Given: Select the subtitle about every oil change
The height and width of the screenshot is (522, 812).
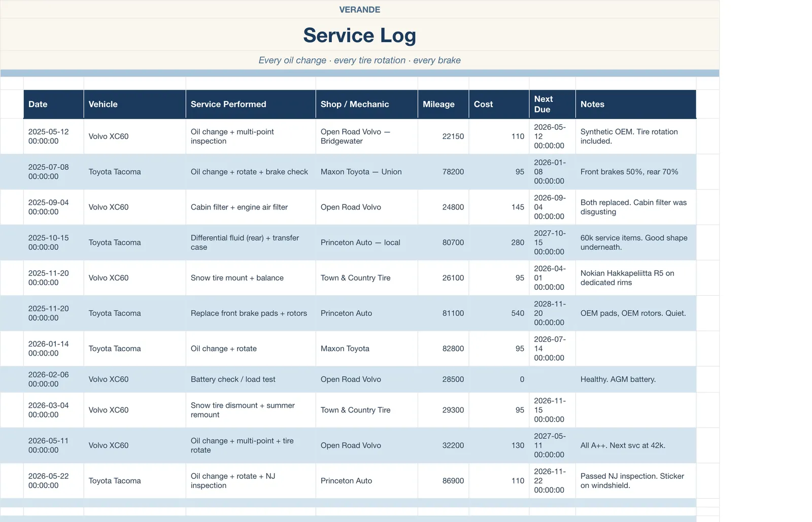Looking at the screenshot, I should [359, 60].
